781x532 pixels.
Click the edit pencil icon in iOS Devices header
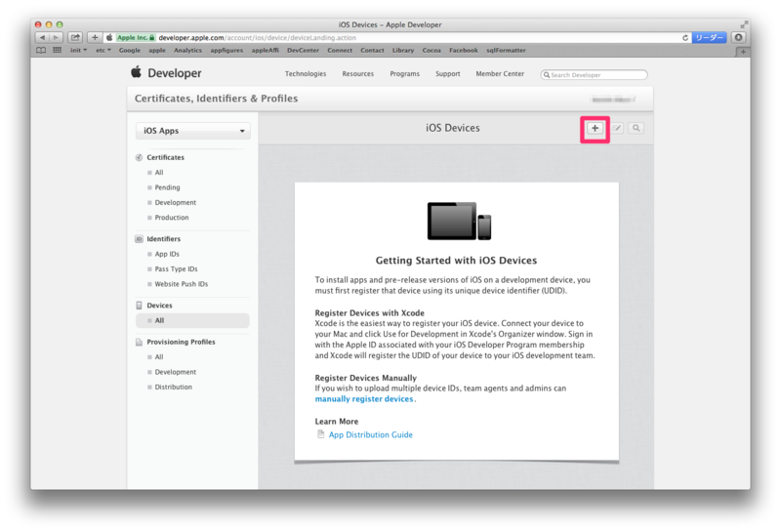point(617,129)
